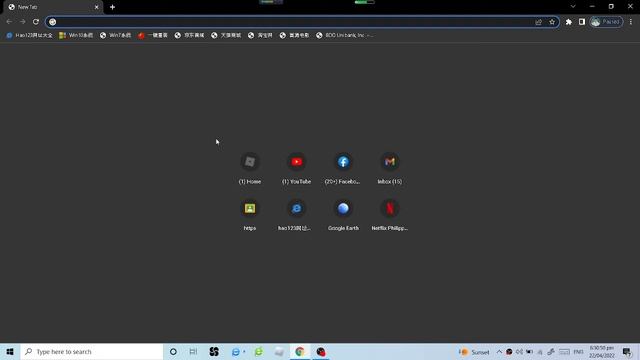Open Chrome's three-dot menu

coord(631,22)
